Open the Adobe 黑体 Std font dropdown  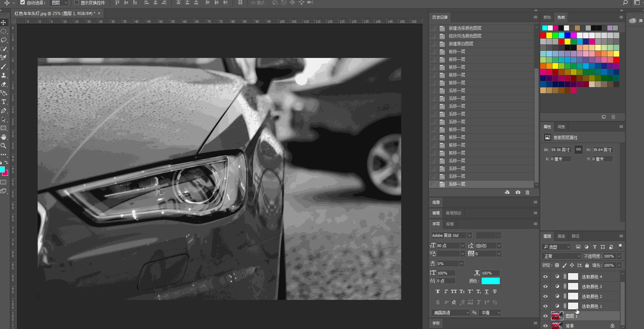point(469,235)
